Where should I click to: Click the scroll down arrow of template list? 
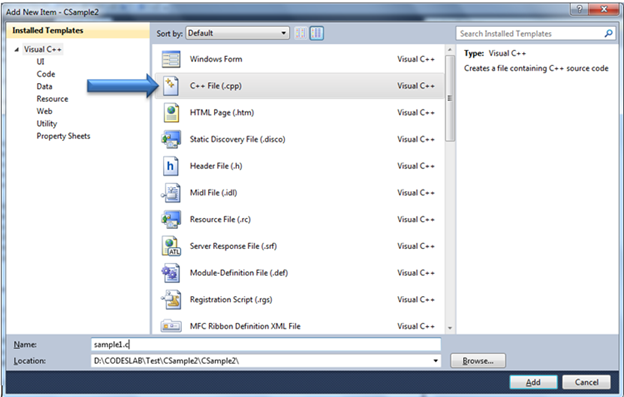pos(450,328)
